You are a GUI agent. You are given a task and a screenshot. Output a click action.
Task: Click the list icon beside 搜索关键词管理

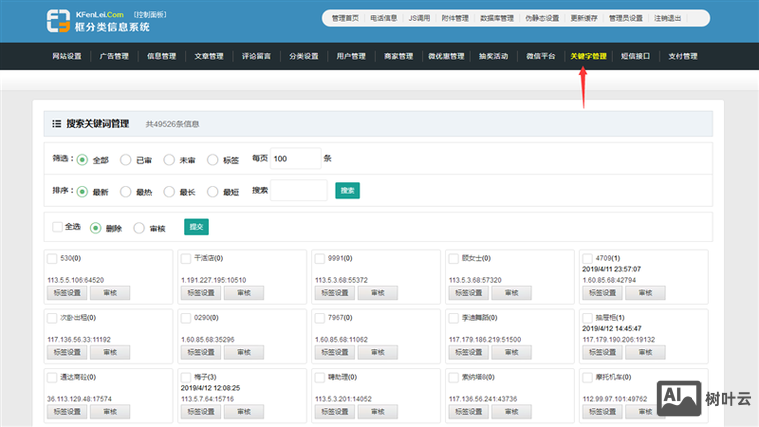(56, 124)
